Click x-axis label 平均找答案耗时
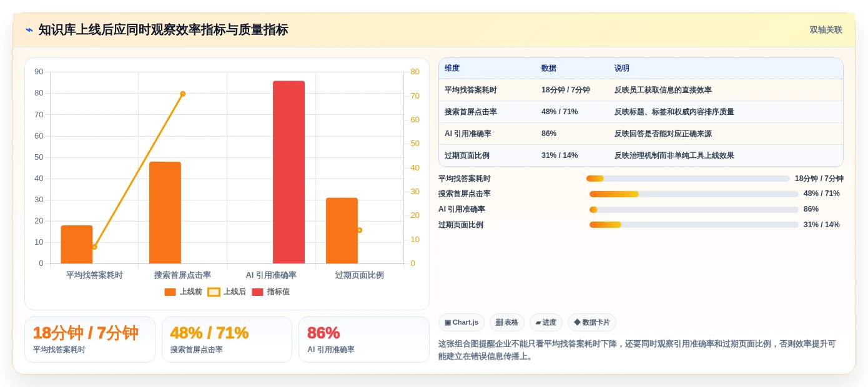 coord(94,275)
